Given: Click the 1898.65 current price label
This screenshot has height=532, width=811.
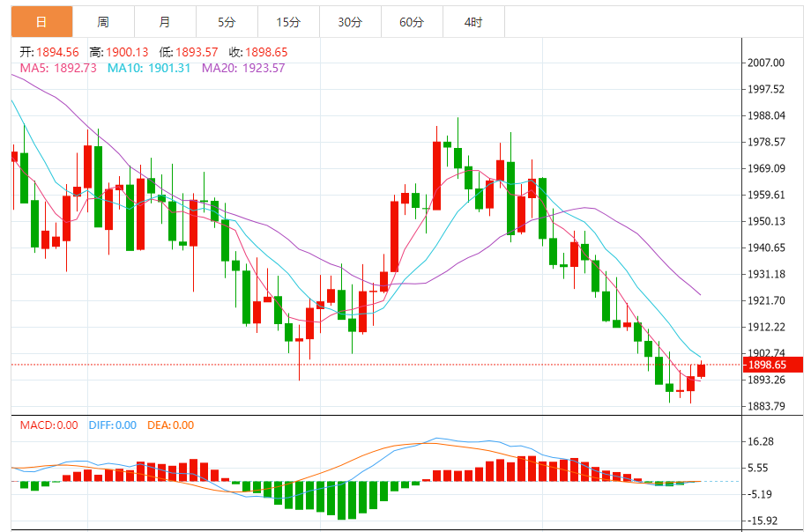Looking at the screenshot, I should coord(773,365).
